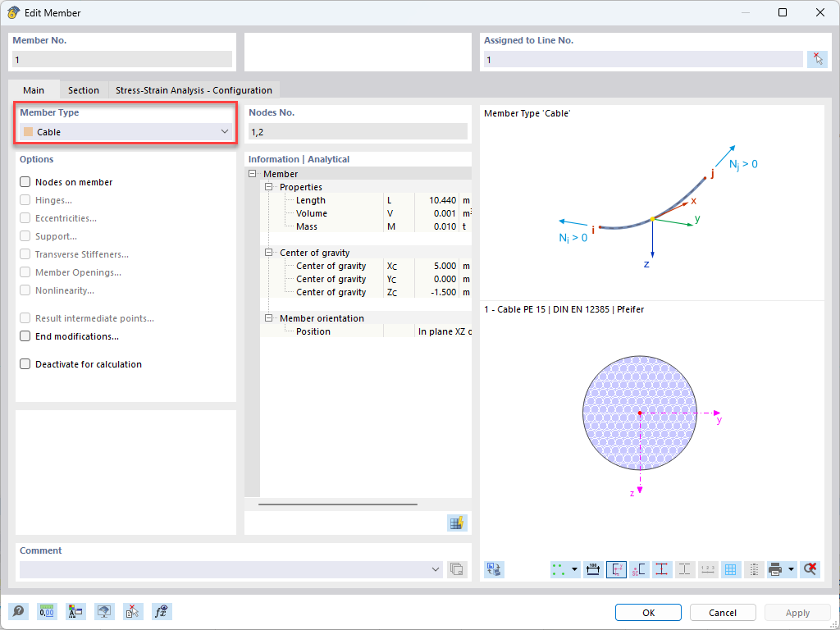Click the grid table icon under the section graphic
The image size is (840, 630).
(730, 569)
